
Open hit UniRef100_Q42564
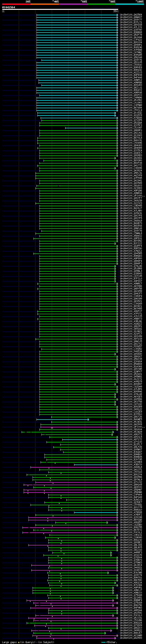coord(131,15)
